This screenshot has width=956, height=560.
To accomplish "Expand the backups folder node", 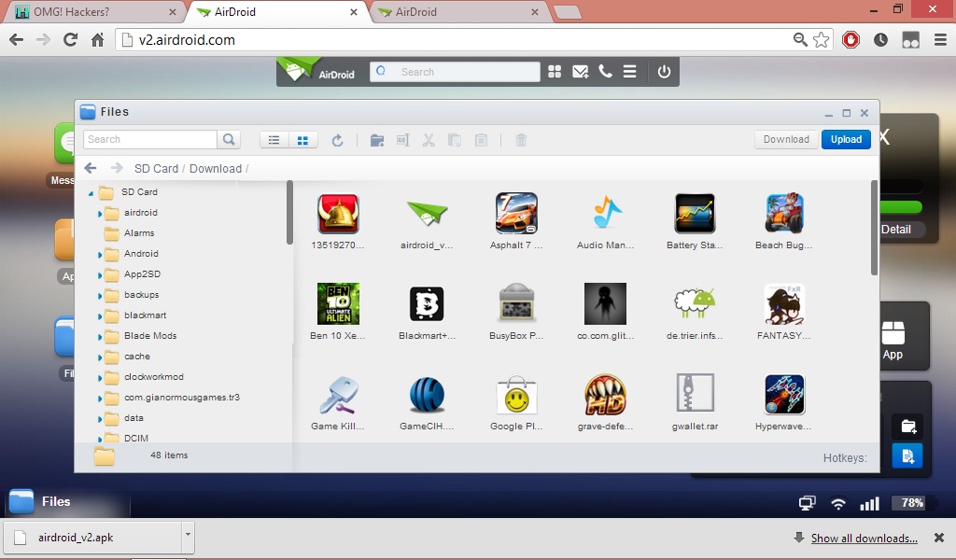I will (100, 296).
